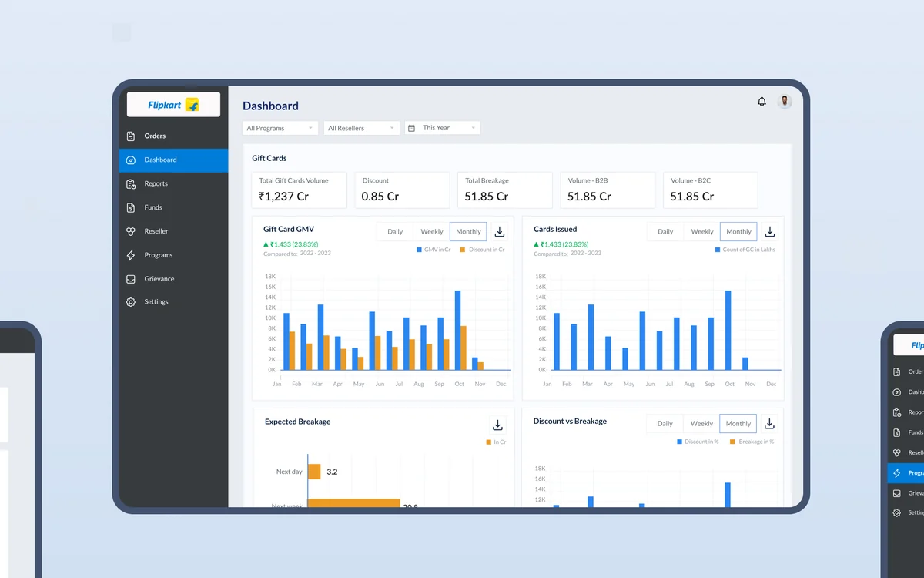
Task: Switch Cards Issued to Weekly
Action: click(x=702, y=232)
